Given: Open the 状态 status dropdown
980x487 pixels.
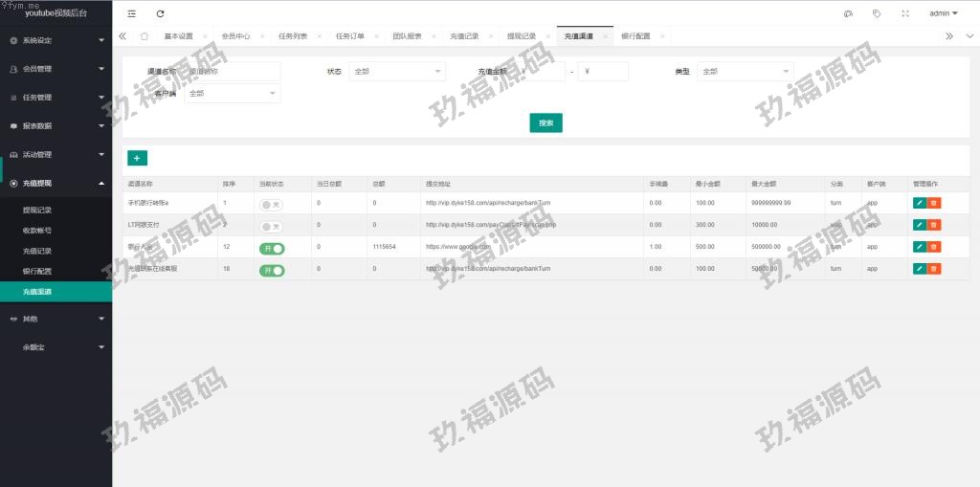Looking at the screenshot, I should pyautogui.click(x=396, y=71).
